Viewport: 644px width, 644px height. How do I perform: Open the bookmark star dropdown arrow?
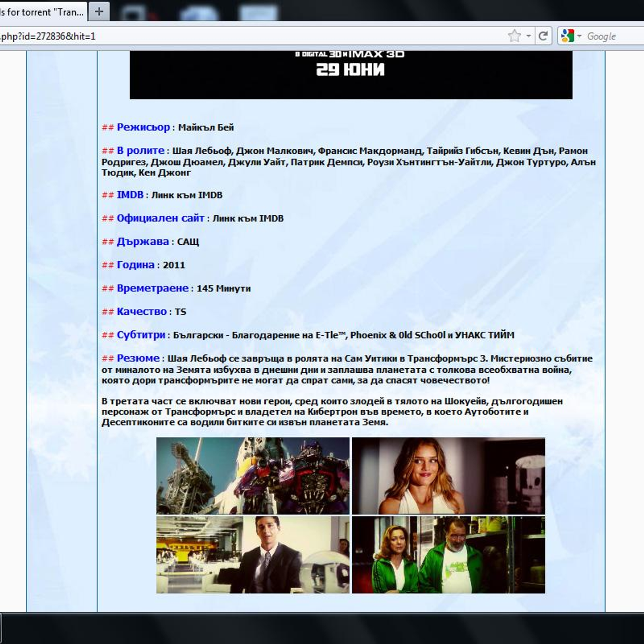[x=528, y=36]
